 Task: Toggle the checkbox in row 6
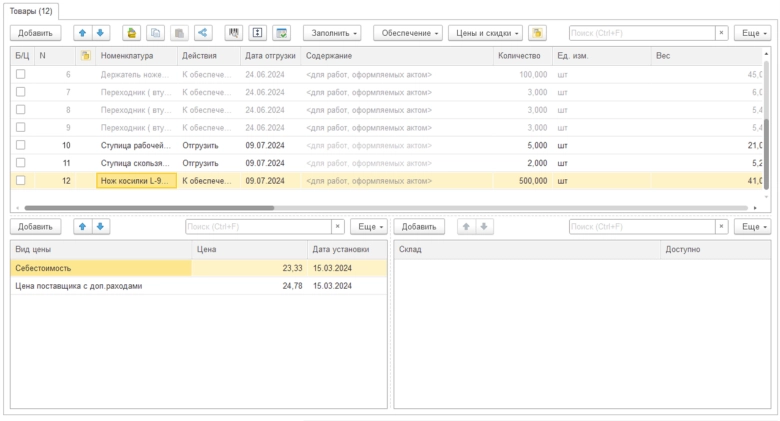point(20,74)
